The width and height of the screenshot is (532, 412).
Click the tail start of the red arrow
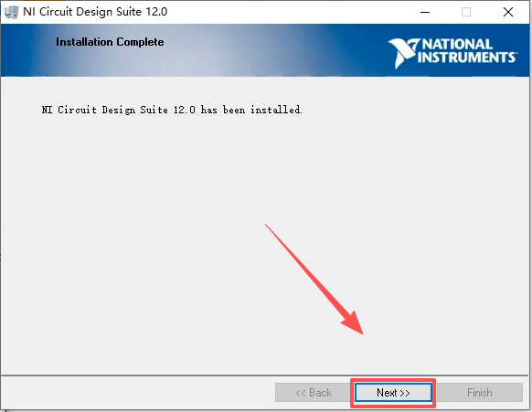(x=266, y=225)
